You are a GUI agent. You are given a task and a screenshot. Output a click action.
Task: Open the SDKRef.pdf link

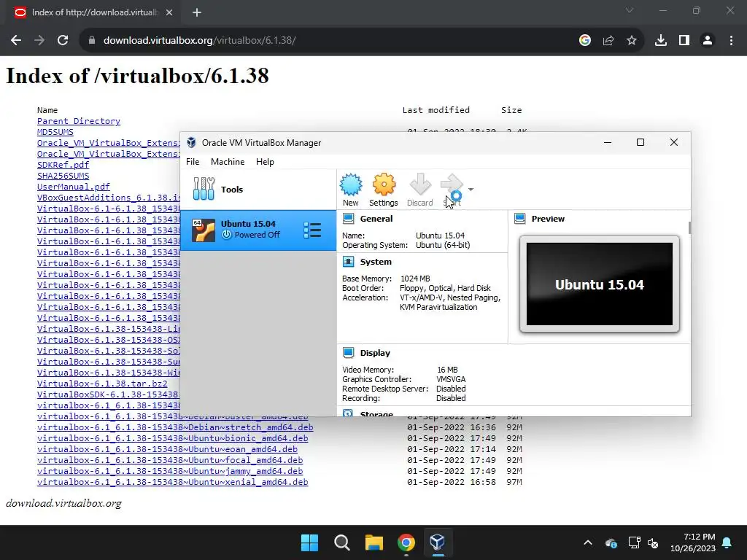click(63, 165)
